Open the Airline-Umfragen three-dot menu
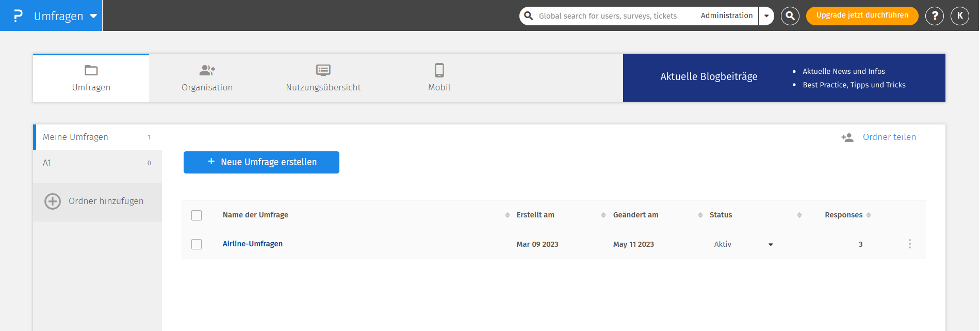Viewport: 980px width, 331px height. pyautogui.click(x=909, y=244)
